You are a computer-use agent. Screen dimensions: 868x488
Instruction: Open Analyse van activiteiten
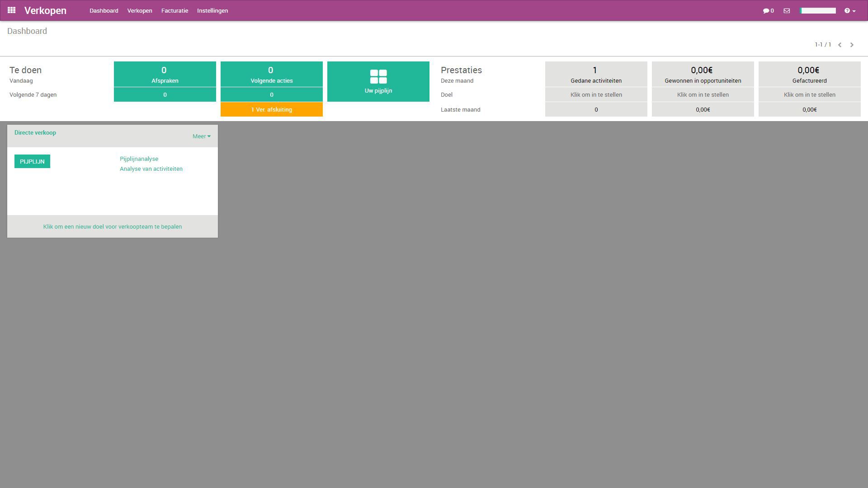click(151, 169)
